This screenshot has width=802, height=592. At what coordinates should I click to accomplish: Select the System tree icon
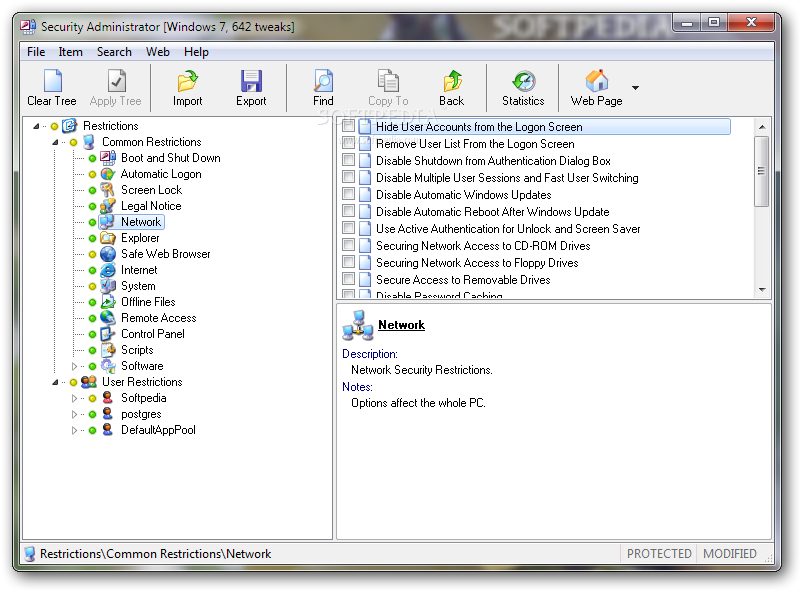point(108,286)
